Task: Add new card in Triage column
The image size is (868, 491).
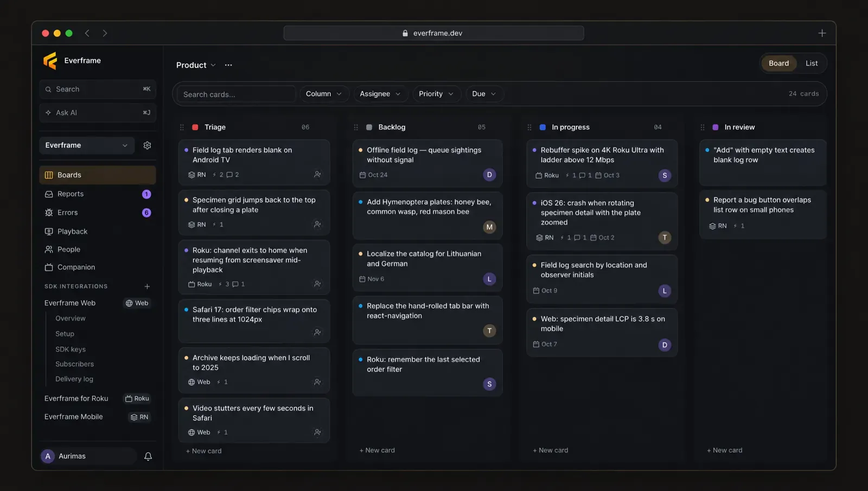Action: tap(203, 451)
